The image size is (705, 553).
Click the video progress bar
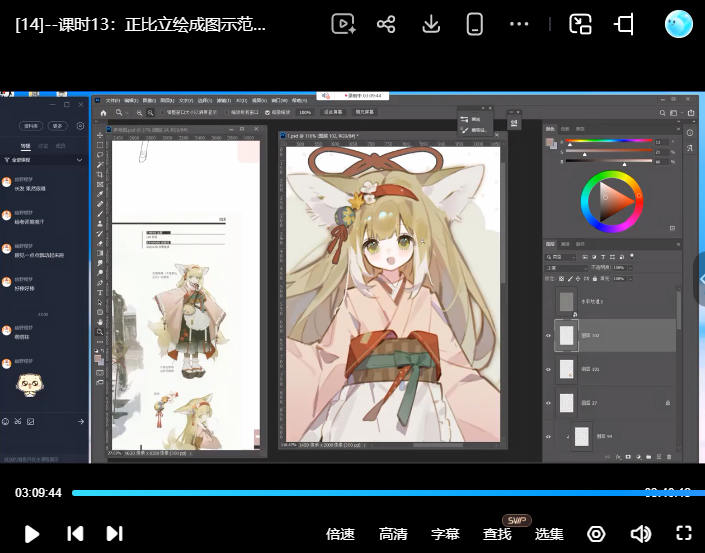point(388,493)
